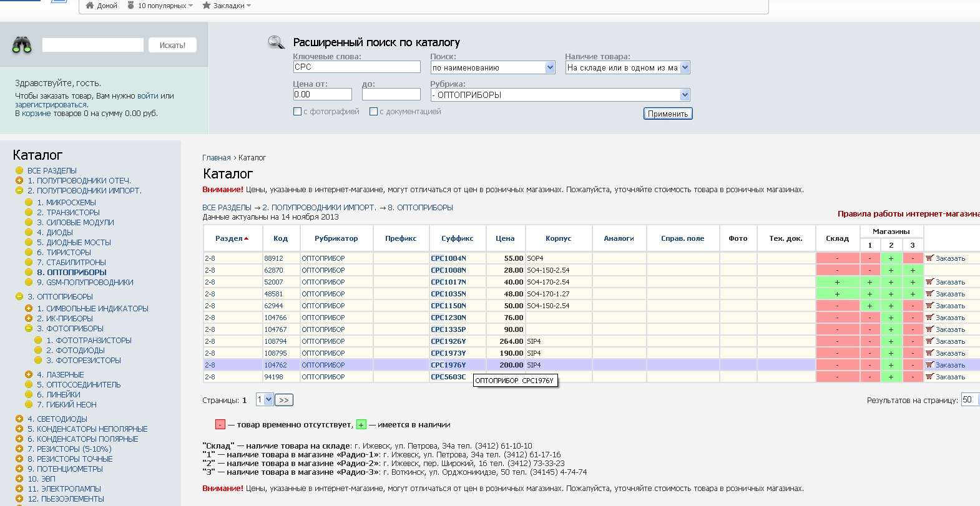This screenshot has height=506, width=980.
Task: Expand 2. ИК-ПРИБОРЫ plus icon
Action: [29, 318]
